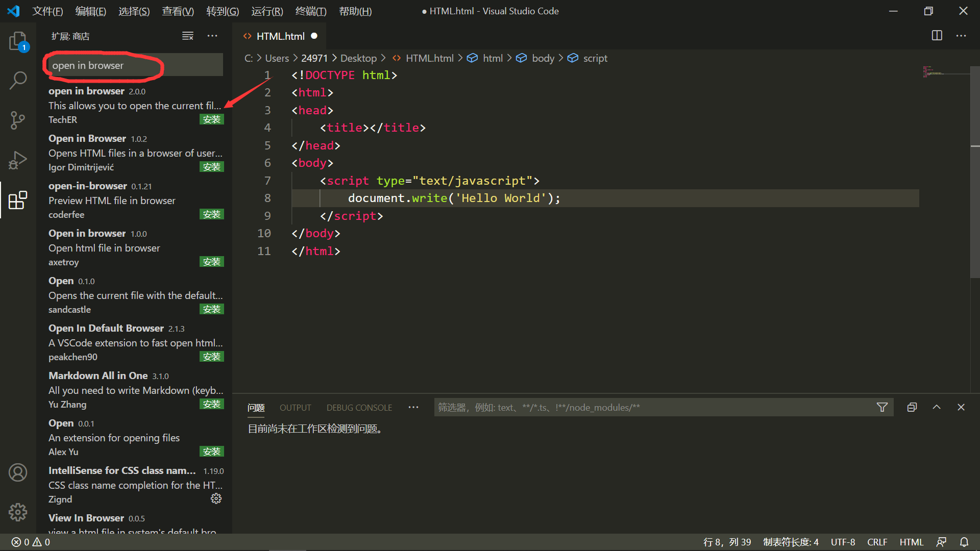
Task: Open the 终端(T) menu
Action: (x=311, y=11)
